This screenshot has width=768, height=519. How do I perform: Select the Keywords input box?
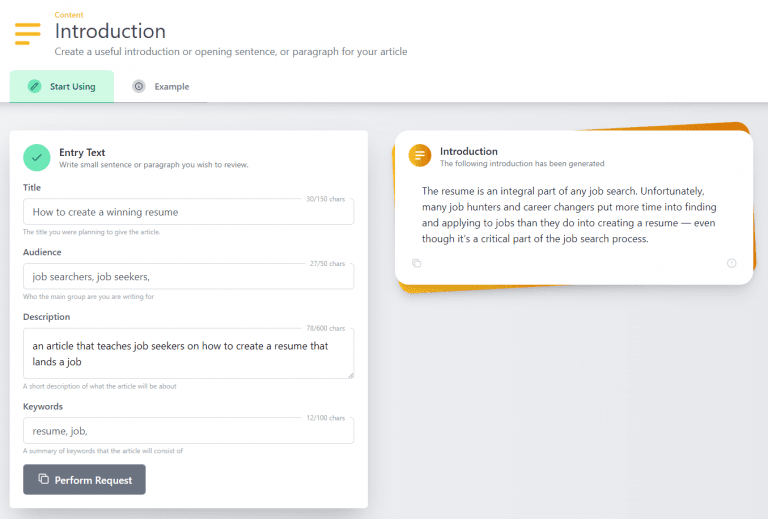pyautogui.click(x=188, y=430)
